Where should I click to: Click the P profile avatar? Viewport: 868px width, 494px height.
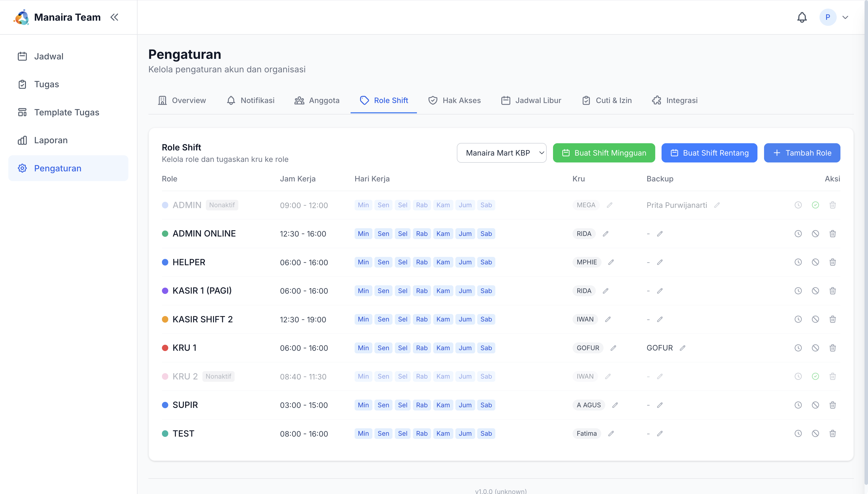pos(828,17)
